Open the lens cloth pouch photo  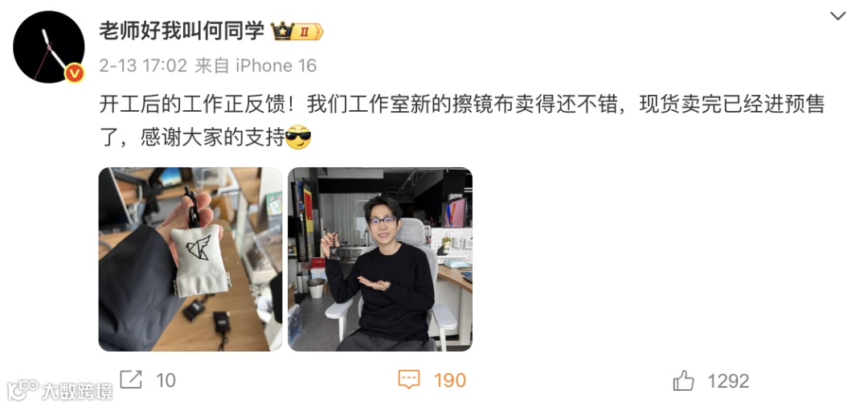190,259
